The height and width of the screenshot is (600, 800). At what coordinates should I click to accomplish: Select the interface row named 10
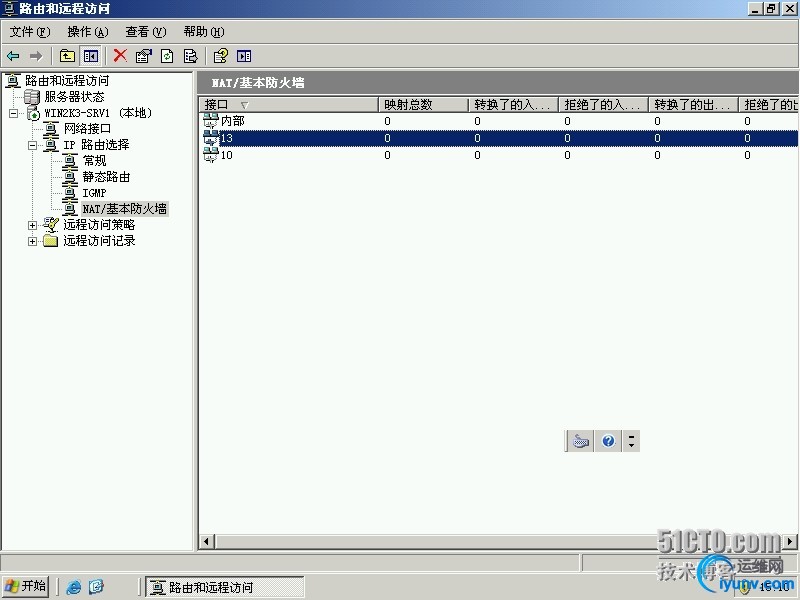(x=500, y=155)
